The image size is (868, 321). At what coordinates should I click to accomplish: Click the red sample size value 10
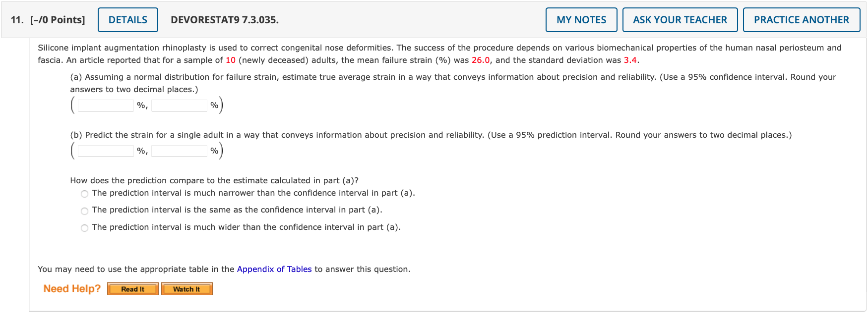coord(231,60)
